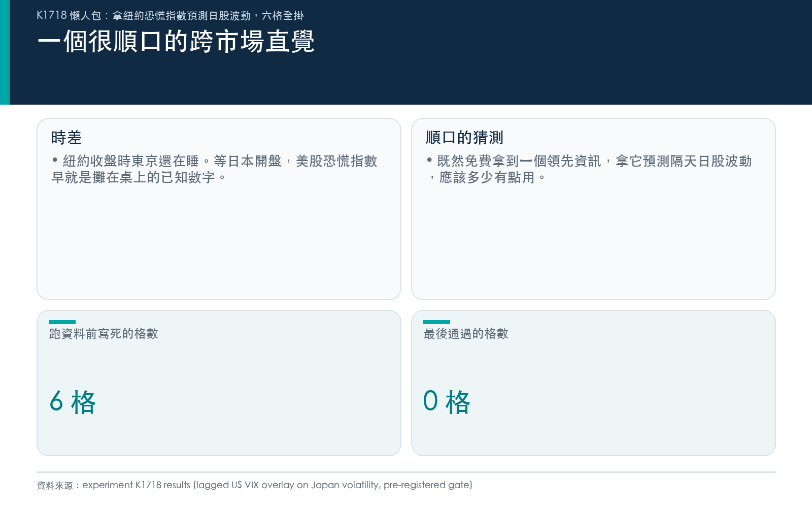Select the K1718 懶人包 subtitle line
The height and width of the screenshot is (508, 812).
170,16
